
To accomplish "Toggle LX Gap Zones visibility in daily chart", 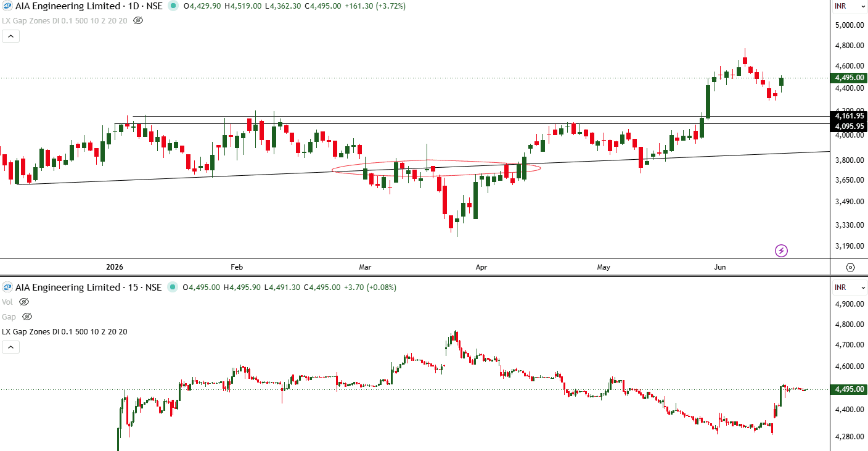I will click(x=138, y=20).
